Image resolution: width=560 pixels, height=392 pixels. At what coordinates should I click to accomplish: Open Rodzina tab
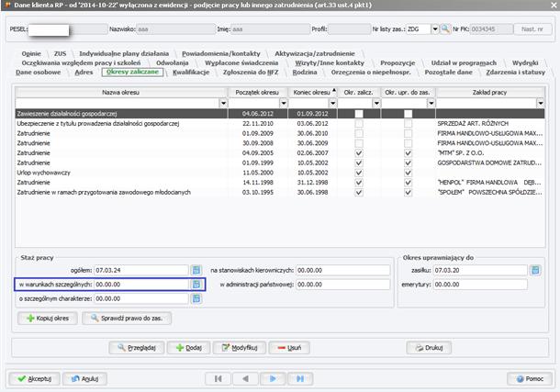[305, 73]
